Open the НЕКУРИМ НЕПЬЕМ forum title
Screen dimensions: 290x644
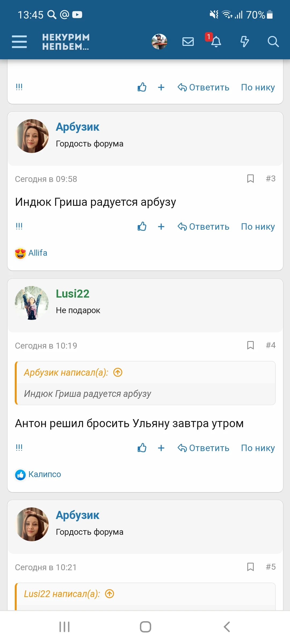click(x=66, y=41)
